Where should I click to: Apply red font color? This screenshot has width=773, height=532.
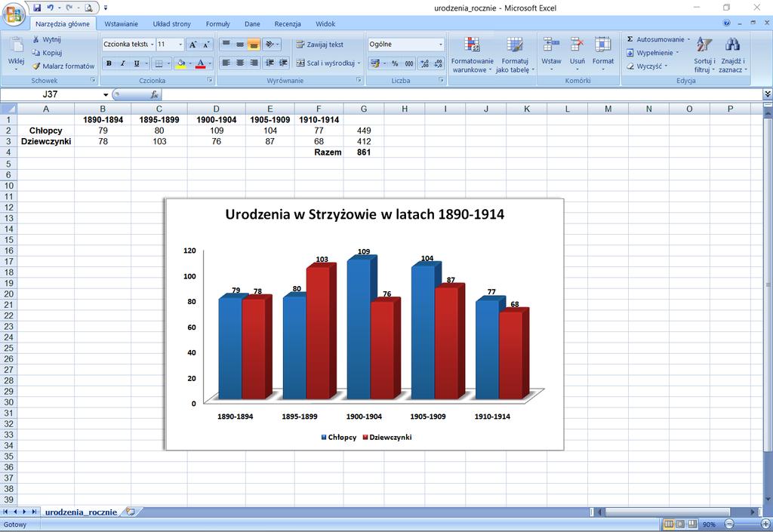(x=200, y=63)
